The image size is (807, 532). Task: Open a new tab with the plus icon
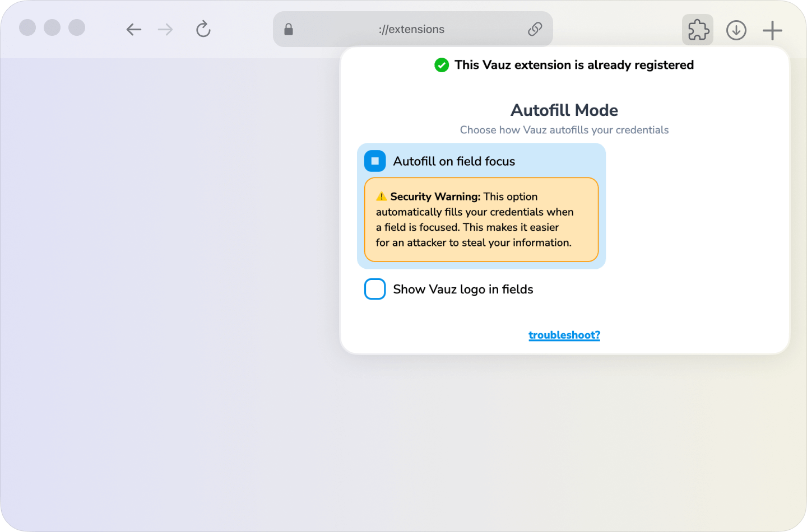(772, 30)
